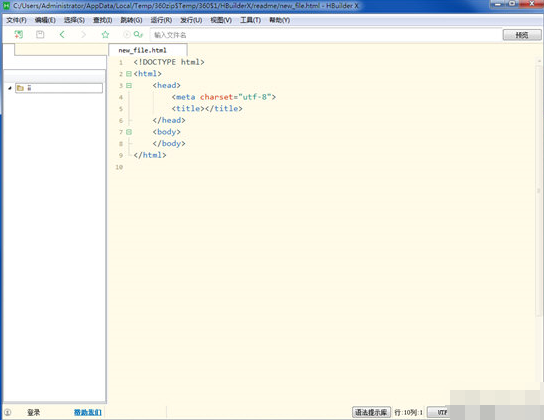Collapse the html tag fold marker
The height and width of the screenshot is (420, 544).
pos(129,74)
